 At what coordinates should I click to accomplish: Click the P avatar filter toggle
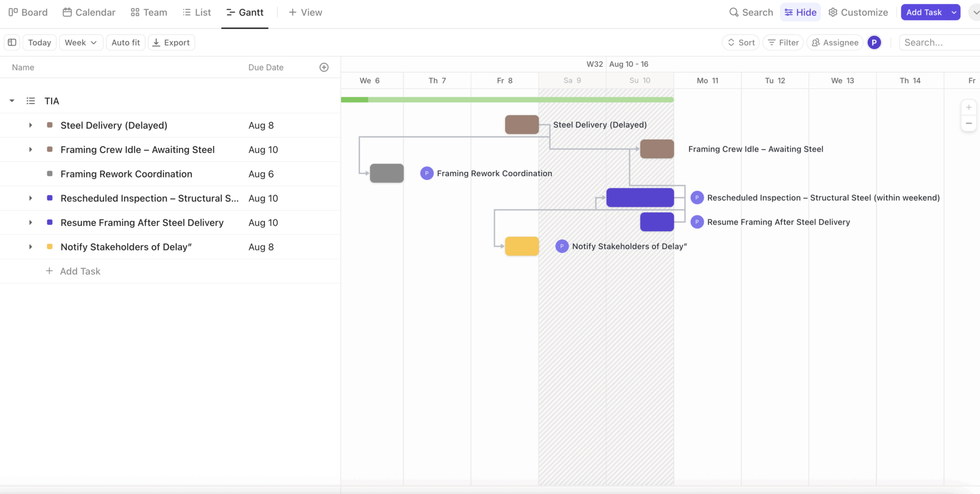coord(874,42)
